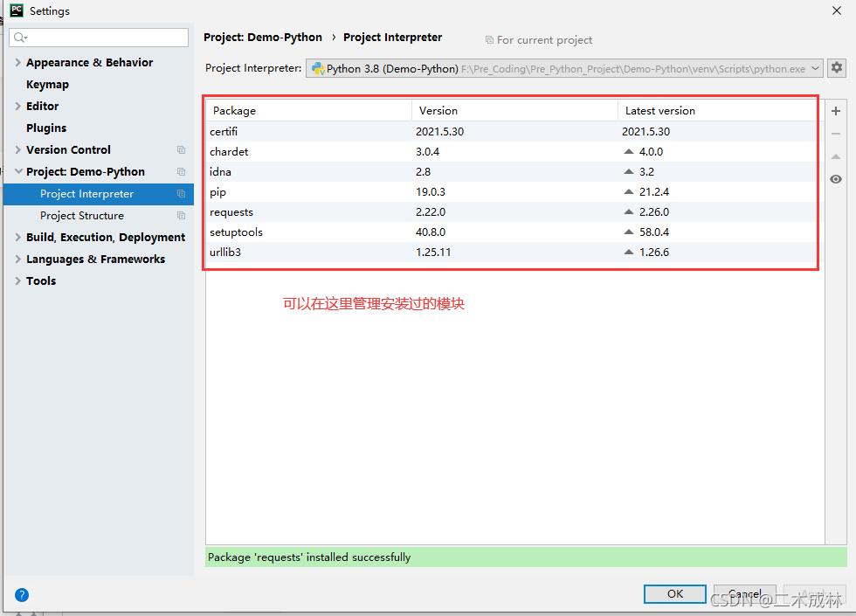Select Plugins in the settings tree
The width and height of the screenshot is (856, 616).
pyautogui.click(x=46, y=128)
